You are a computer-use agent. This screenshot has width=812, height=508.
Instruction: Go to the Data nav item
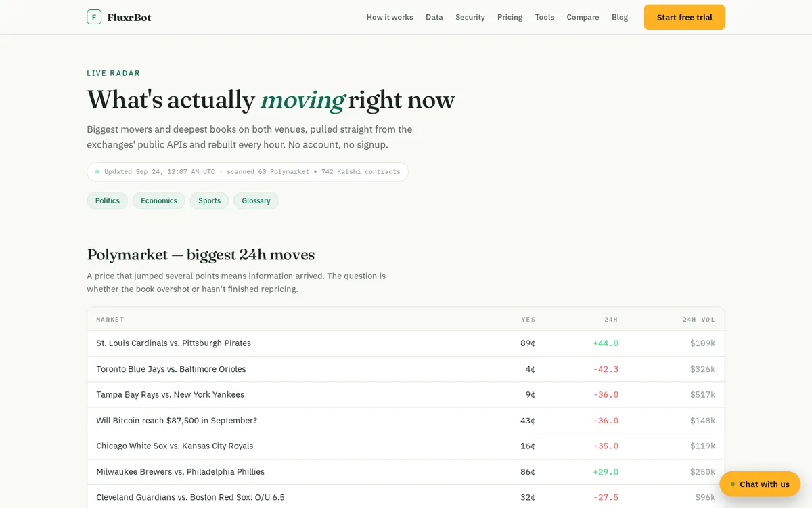(x=434, y=17)
